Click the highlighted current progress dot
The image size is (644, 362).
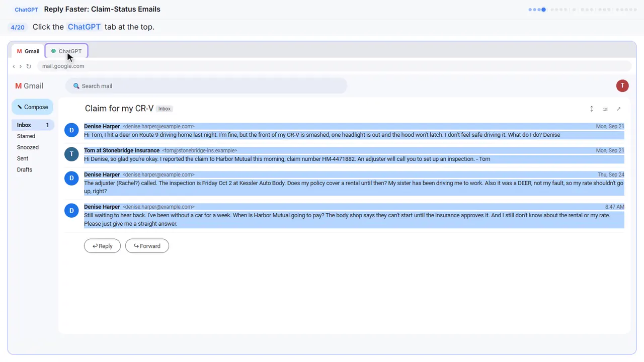(543, 10)
